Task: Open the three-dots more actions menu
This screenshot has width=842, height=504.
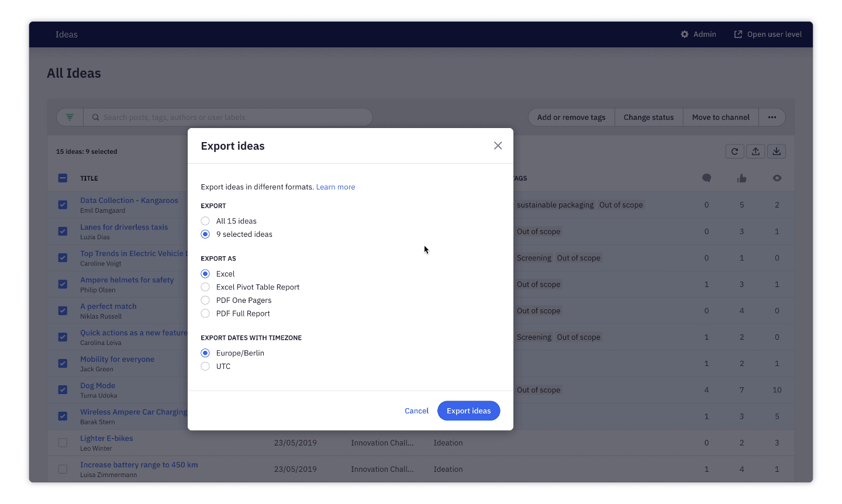Action: point(772,118)
